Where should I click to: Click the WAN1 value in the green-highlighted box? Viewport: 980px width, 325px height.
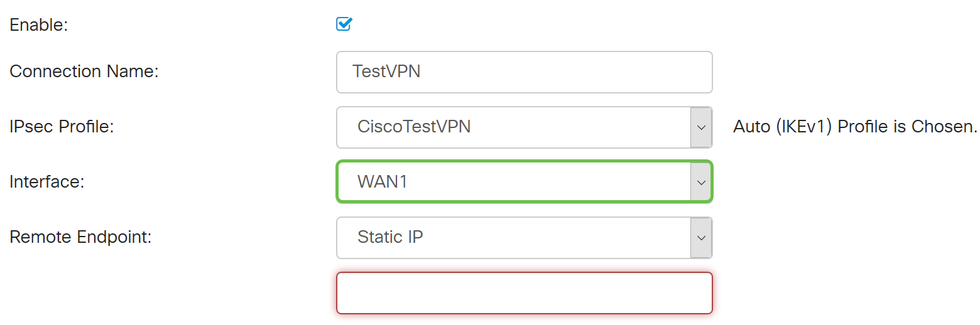click(x=383, y=182)
